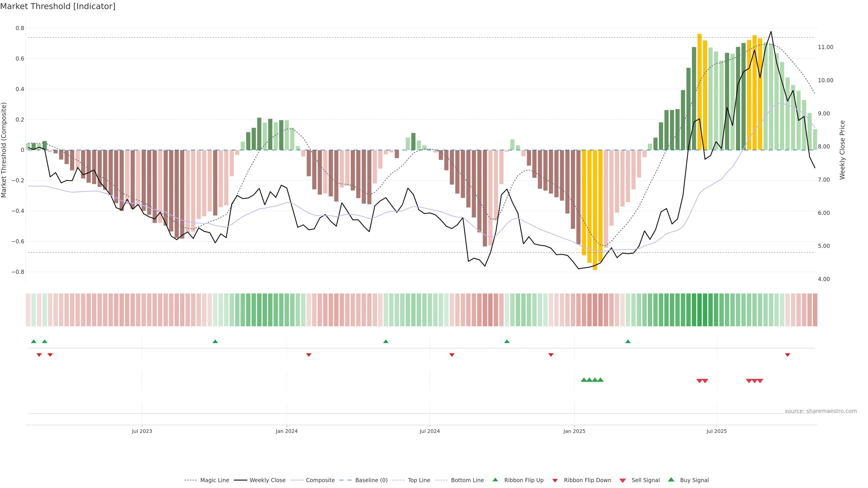The image size is (868, 488).
Task: Click the rightmost red Ribbon Flip Down marker
Action: coord(788,355)
